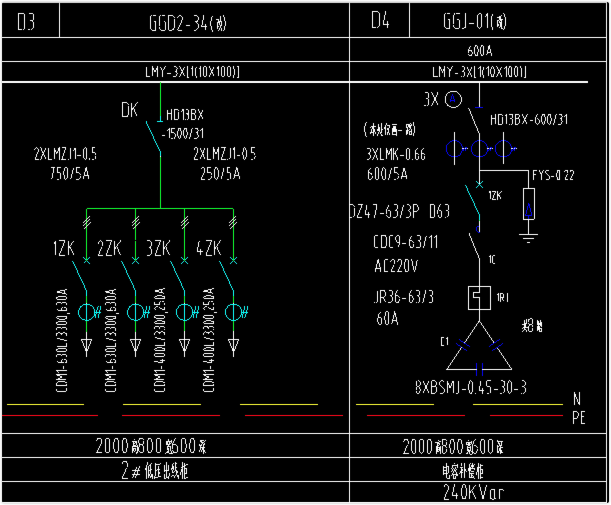Click the GGD2-34 cabinet model text
The width and height of the screenshot is (611, 505).
coord(187,23)
